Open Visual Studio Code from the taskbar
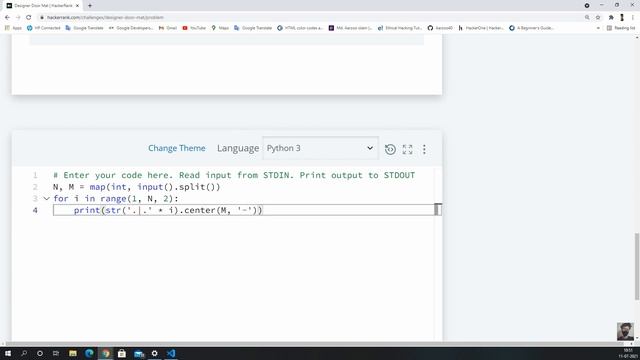This screenshot has height=360, width=640. click(171, 353)
